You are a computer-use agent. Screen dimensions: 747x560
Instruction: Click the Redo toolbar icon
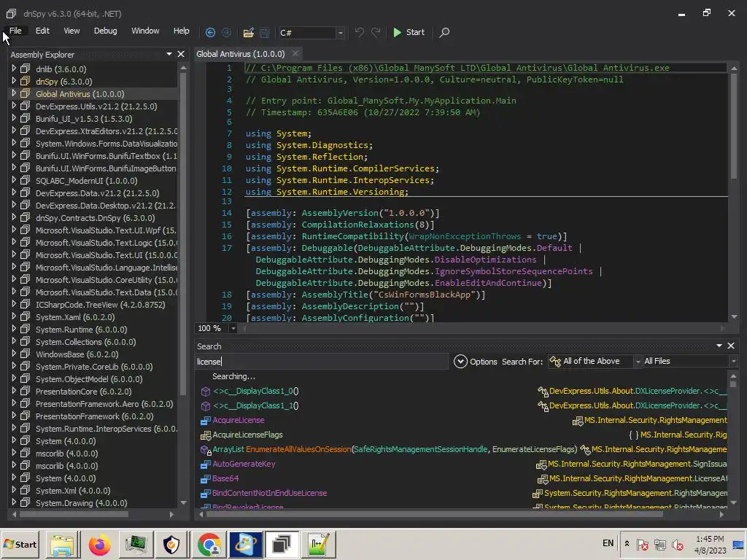click(376, 32)
